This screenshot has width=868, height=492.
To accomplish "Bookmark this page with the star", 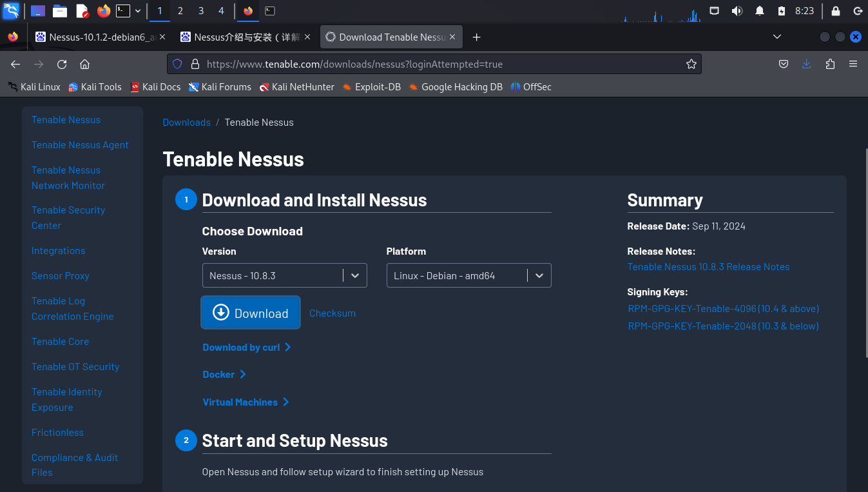I will pyautogui.click(x=691, y=64).
